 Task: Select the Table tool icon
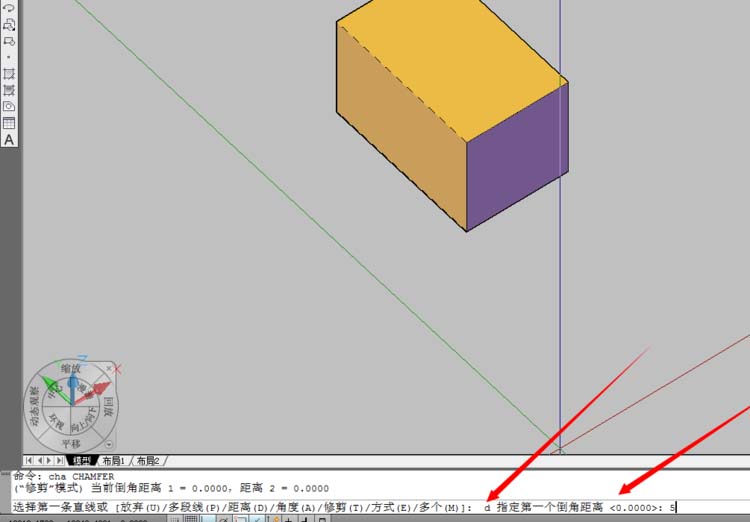click(9, 123)
